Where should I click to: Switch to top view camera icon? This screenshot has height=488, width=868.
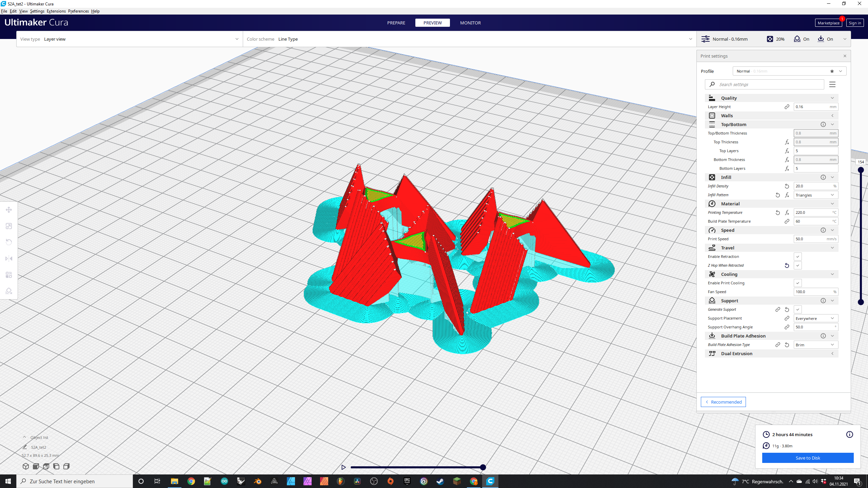pyautogui.click(x=46, y=466)
